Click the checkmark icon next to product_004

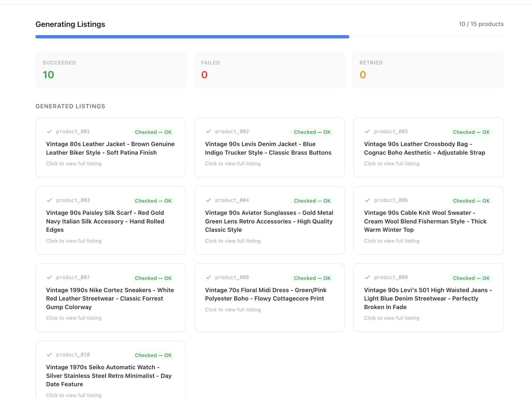pos(208,200)
